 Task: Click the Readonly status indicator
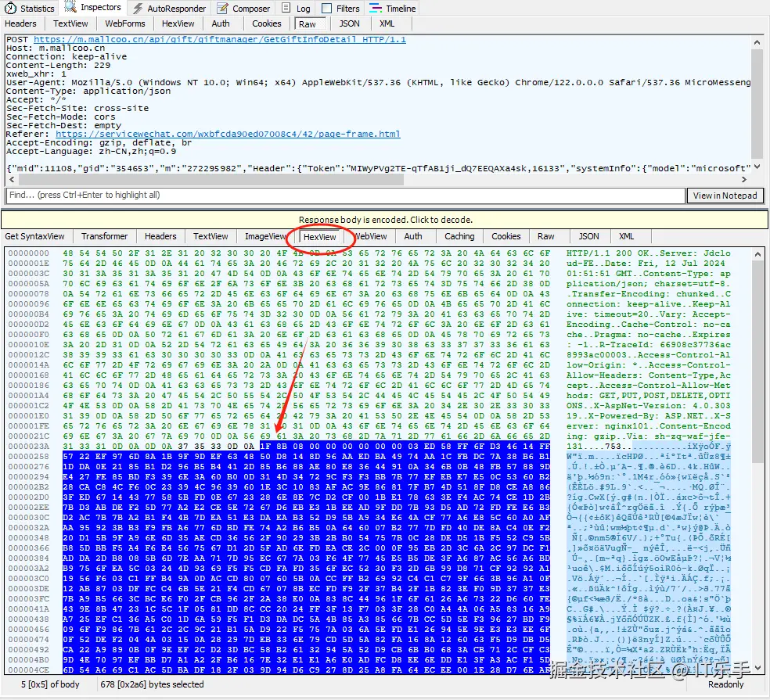[x=726, y=685]
